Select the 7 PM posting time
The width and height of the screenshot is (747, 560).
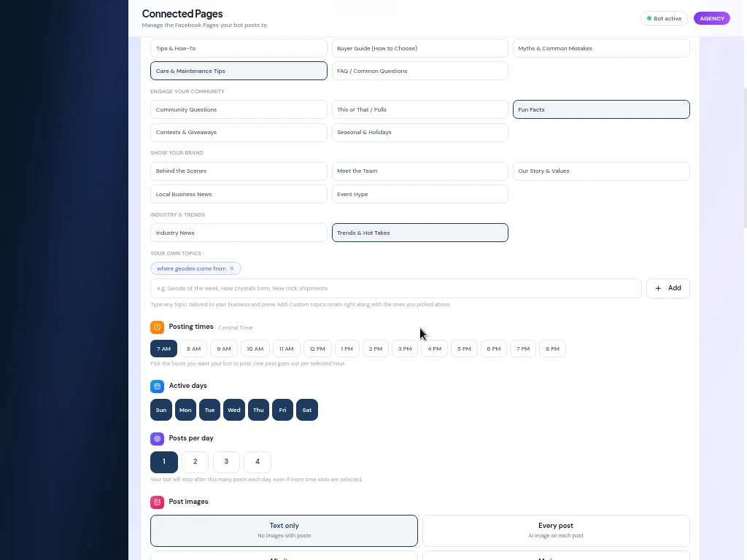[x=523, y=349]
